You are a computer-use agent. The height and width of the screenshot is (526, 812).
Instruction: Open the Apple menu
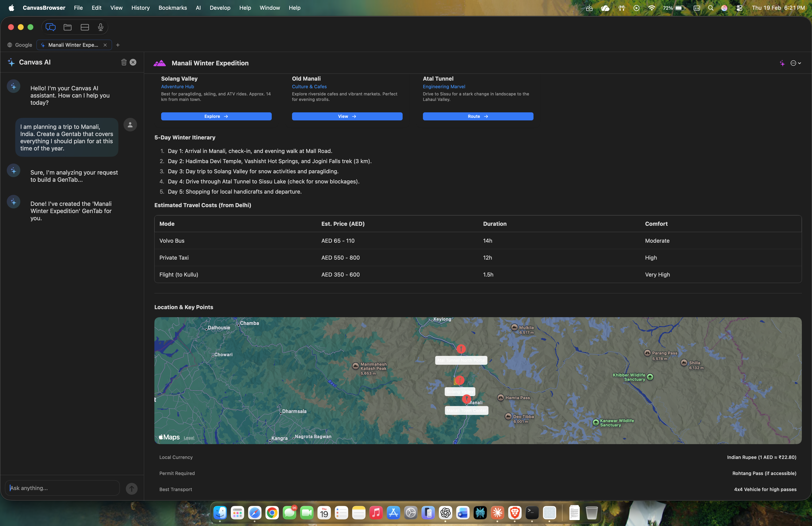[x=11, y=7]
